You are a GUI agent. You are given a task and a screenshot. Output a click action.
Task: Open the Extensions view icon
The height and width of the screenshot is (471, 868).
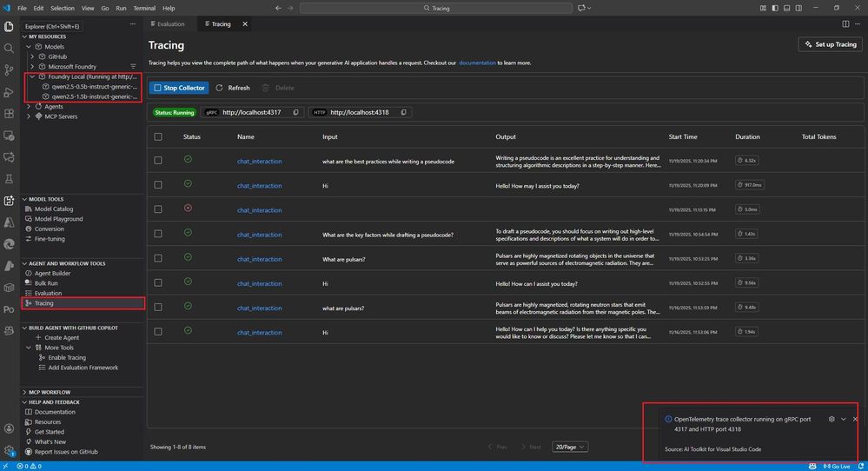tap(10, 113)
